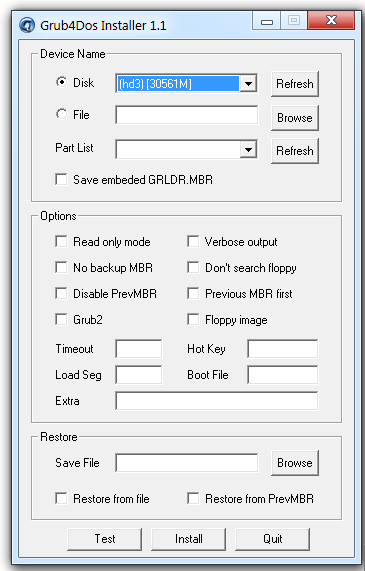Check the Grub2 option
365x571 pixels.
(x=61, y=319)
